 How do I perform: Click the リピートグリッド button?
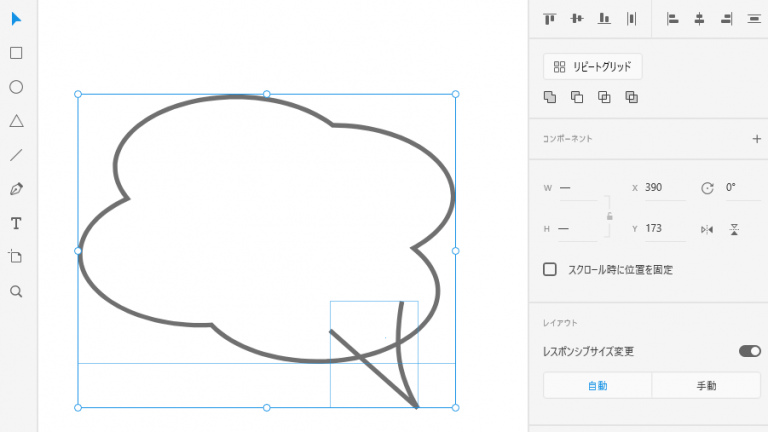click(592, 67)
